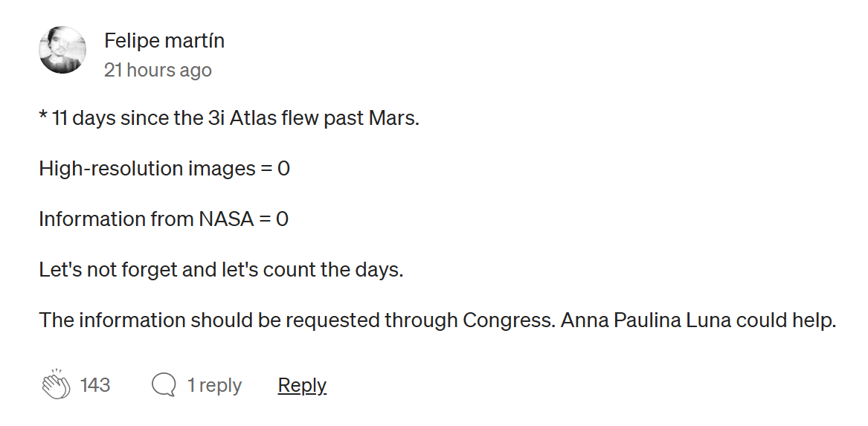Expand the "1 reply" thread
This screenshot has height=426, width=868.
coord(214,385)
